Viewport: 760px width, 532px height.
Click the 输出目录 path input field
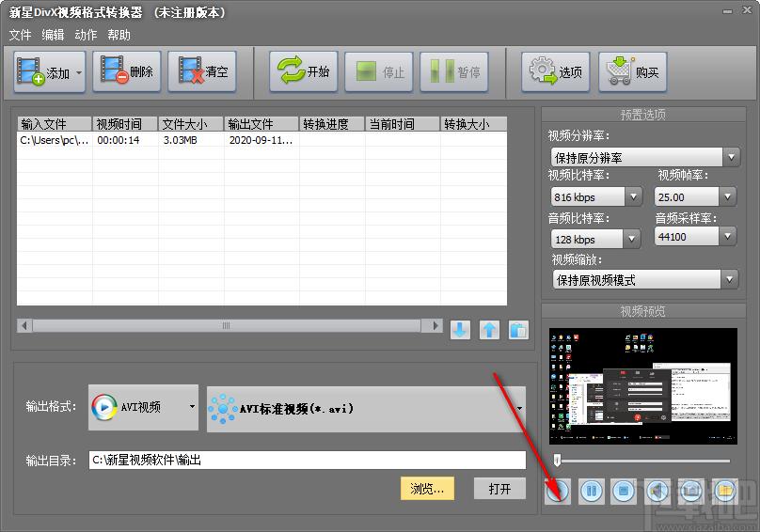pos(308,460)
